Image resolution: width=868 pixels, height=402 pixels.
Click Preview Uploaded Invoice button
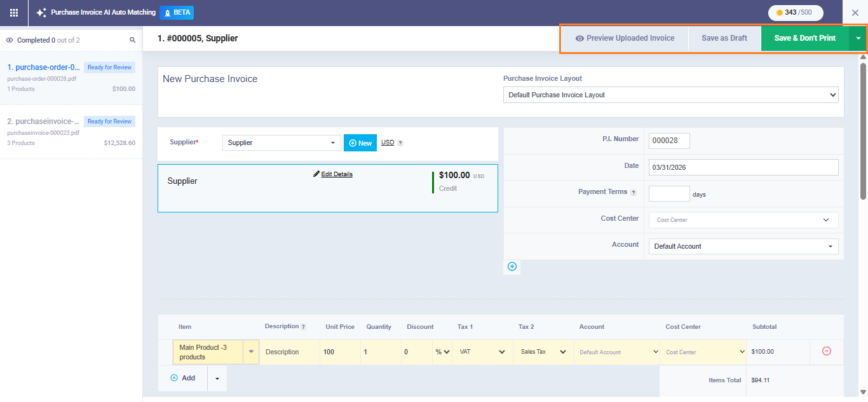pyautogui.click(x=625, y=38)
